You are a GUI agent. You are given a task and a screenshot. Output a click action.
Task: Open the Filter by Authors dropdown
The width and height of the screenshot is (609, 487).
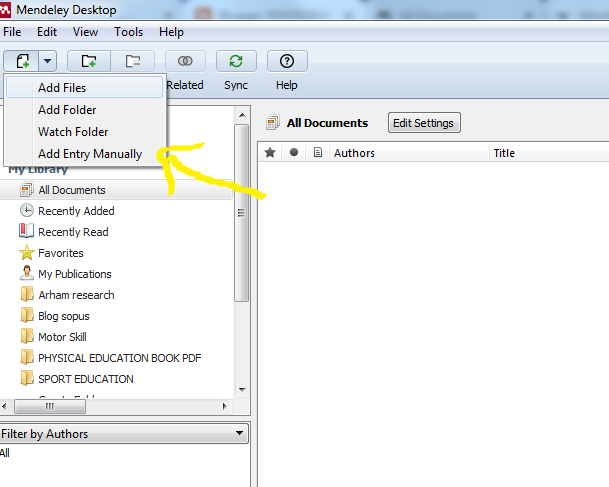(124, 433)
